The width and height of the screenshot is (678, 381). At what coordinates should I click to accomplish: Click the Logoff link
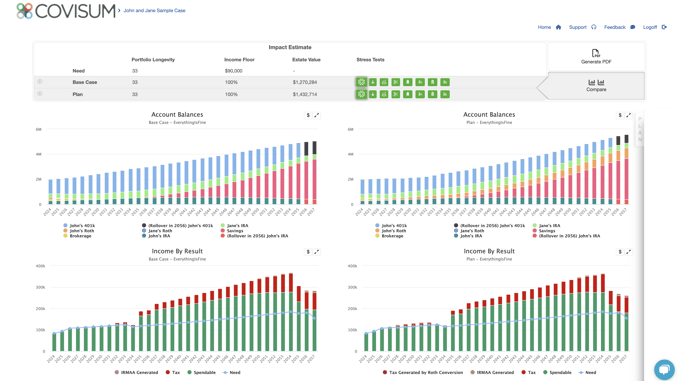tap(650, 27)
